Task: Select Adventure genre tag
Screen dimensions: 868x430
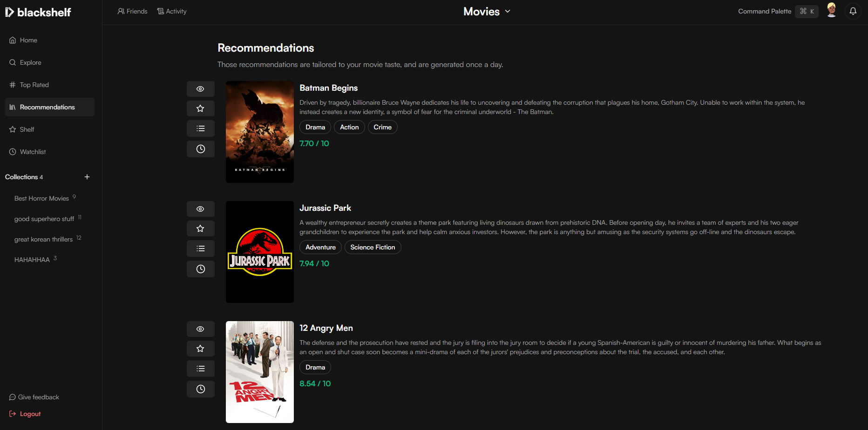Action: coord(320,247)
